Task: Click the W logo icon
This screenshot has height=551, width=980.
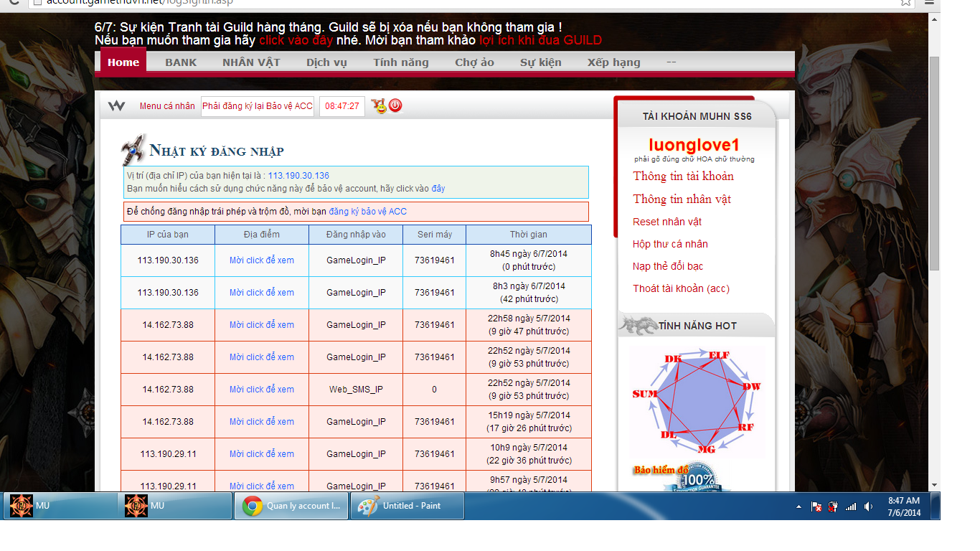Action: [x=116, y=106]
